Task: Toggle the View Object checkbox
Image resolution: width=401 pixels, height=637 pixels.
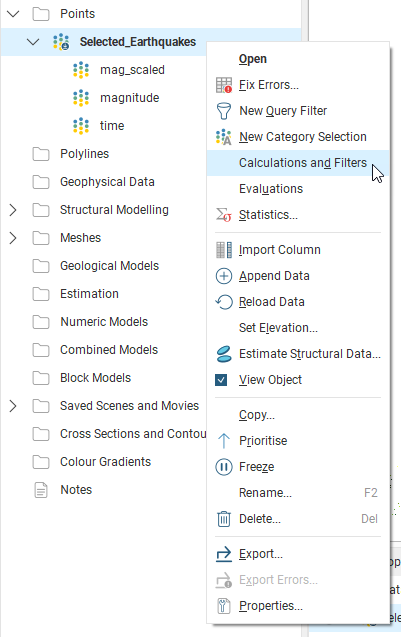Action: pyautogui.click(x=221, y=380)
